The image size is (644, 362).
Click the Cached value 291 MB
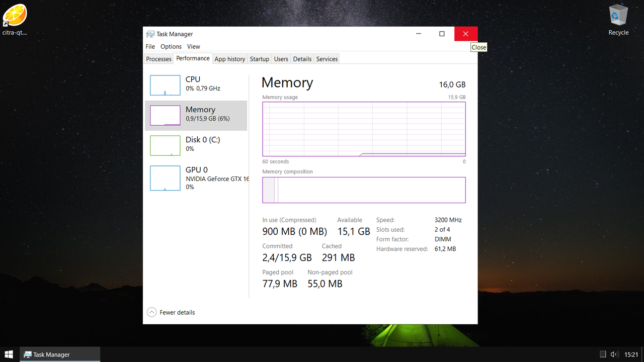pos(338,257)
